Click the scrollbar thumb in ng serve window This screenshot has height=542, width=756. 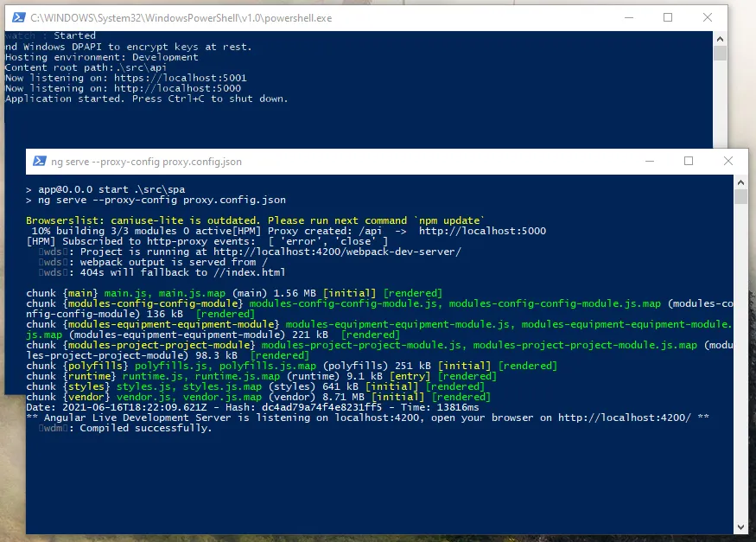pos(740,197)
